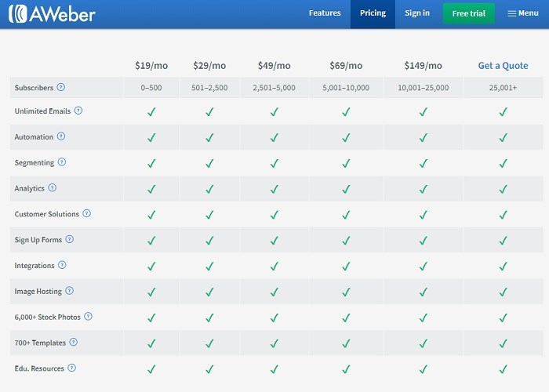Viewport: 549px width, 392px height.
Task: Click Sign Up Forms checkmark under Get a Quote
Action: pyautogui.click(x=504, y=241)
